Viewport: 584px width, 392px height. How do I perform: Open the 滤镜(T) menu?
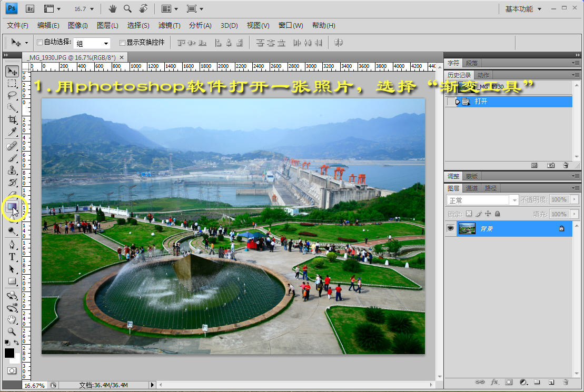169,25
